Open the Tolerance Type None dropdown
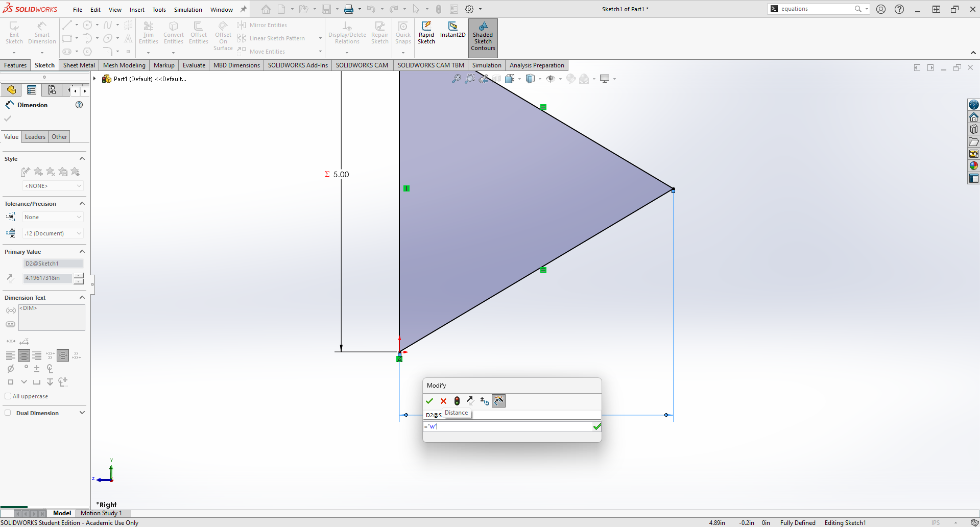 point(53,217)
